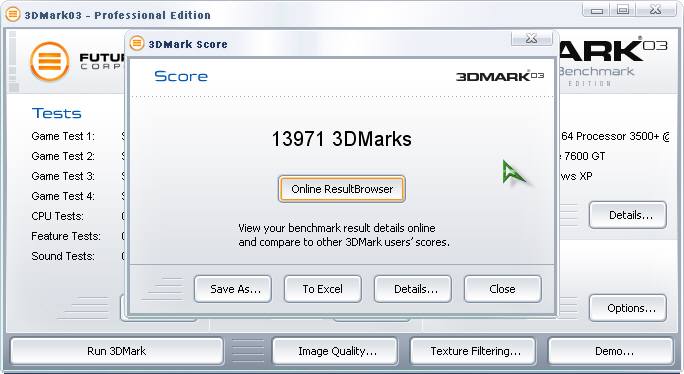Click the Save As... button
Screen dimensions: 684x374
(x=233, y=289)
